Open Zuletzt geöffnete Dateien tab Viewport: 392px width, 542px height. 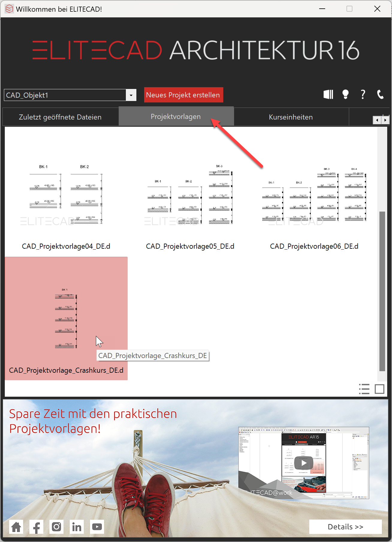point(60,117)
